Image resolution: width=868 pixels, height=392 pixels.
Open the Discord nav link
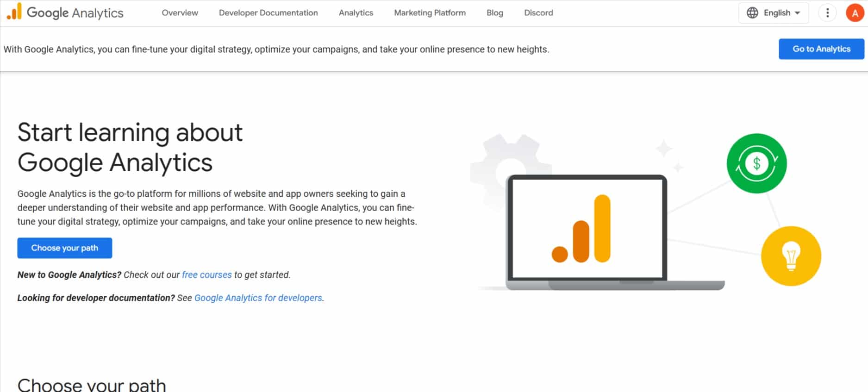538,13
